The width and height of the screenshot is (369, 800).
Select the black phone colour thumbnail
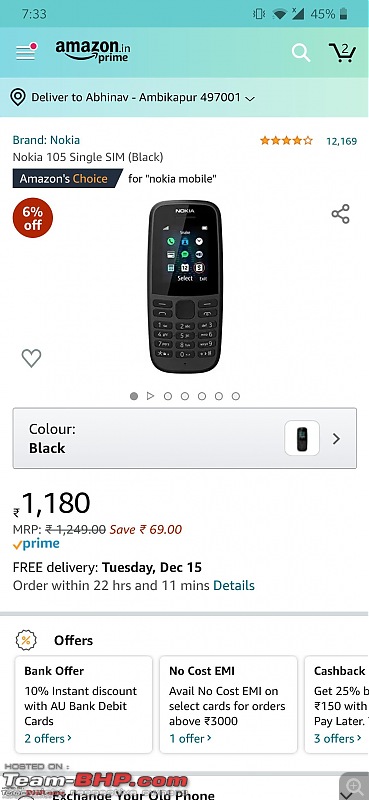(302, 438)
